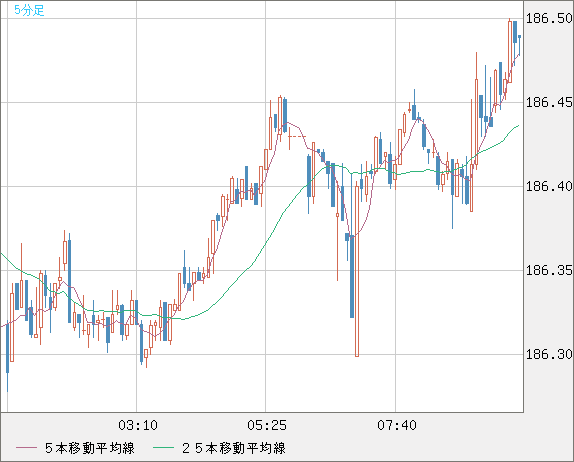Image resolution: width=574 pixels, height=462 pixels.
Task: Click the 5本移動平均線 legend label
Action: pos(90,448)
